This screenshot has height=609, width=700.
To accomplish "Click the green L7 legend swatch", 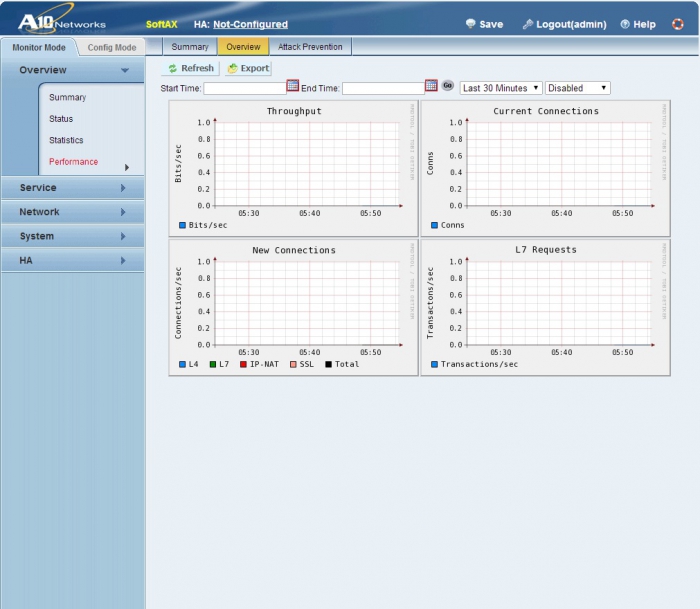I will [213, 364].
